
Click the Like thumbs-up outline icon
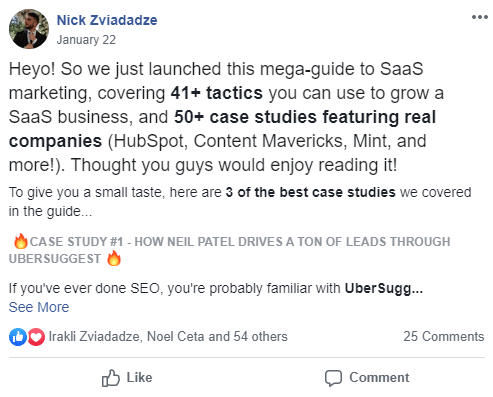[x=111, y=378]
